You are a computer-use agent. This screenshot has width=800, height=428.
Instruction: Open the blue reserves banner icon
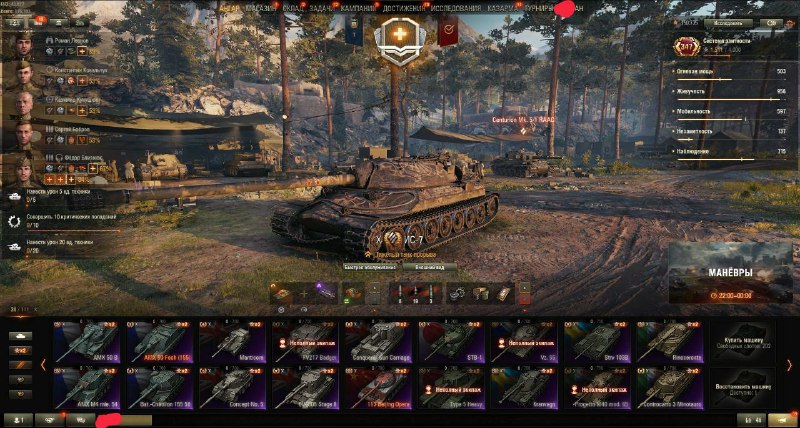[354, 30]
